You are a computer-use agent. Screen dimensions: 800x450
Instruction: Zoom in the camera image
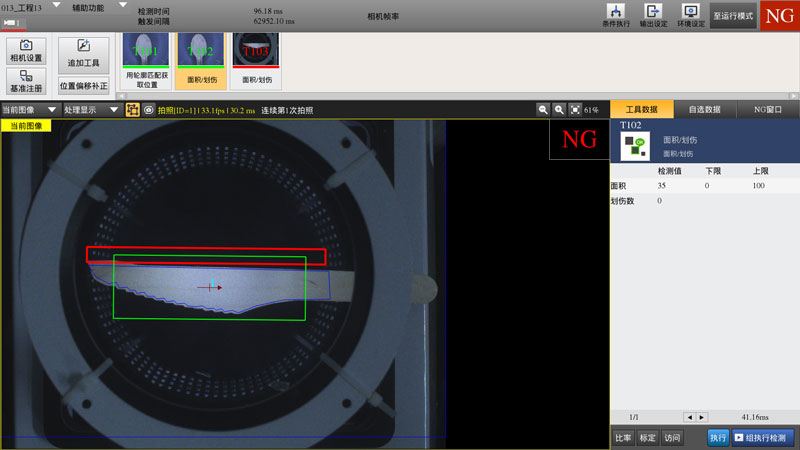pos(559,110)
